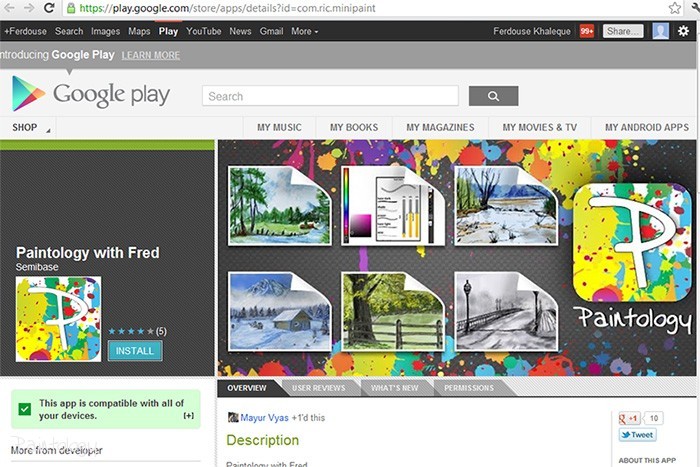Click the Share... button
Screen dimensions: 700x467
(623, 31)
